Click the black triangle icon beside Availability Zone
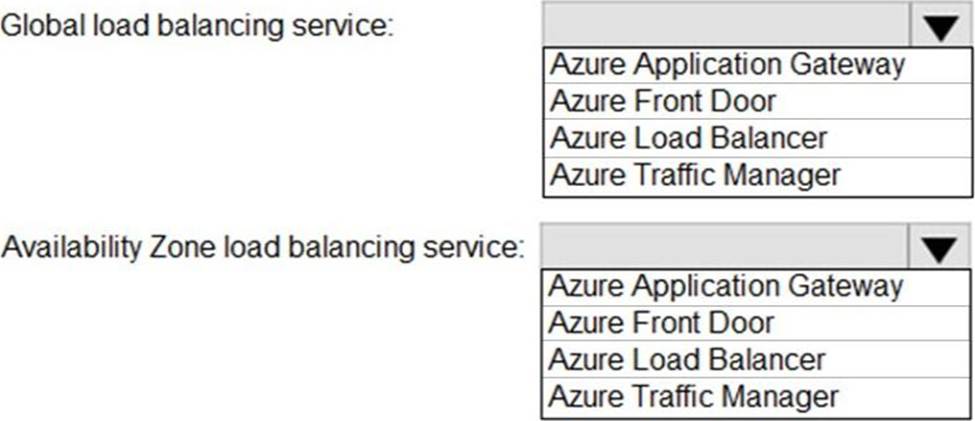Image resolution: width=975 pixels, height=421 pixels. point(940,250)
